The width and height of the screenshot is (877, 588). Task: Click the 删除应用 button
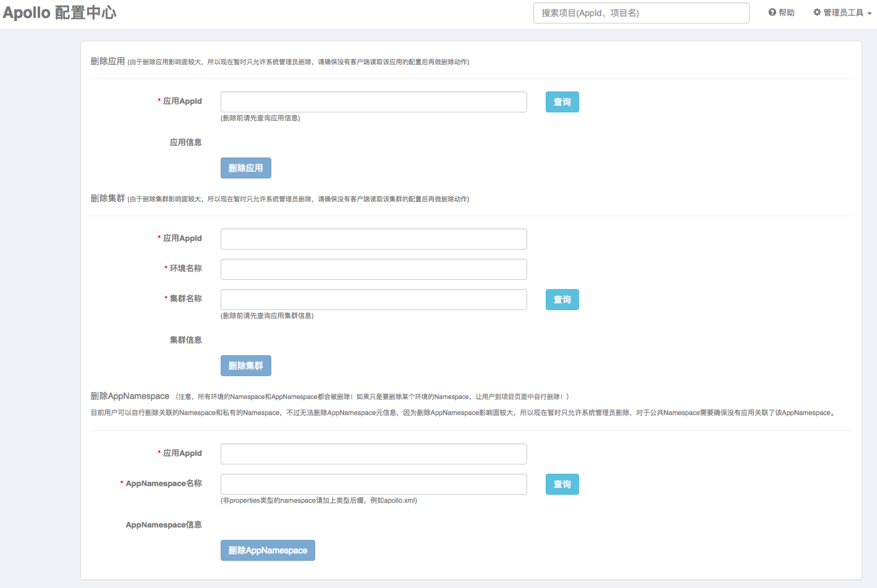pos(245,168)
